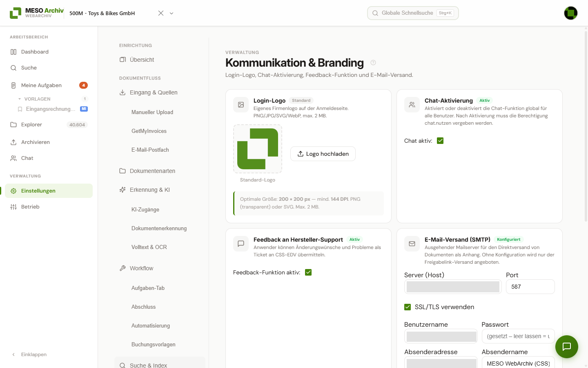This screenshot has height=368, width=588.
Task: Click the Globale Schnellsuche search field
Action: point(413,13)
